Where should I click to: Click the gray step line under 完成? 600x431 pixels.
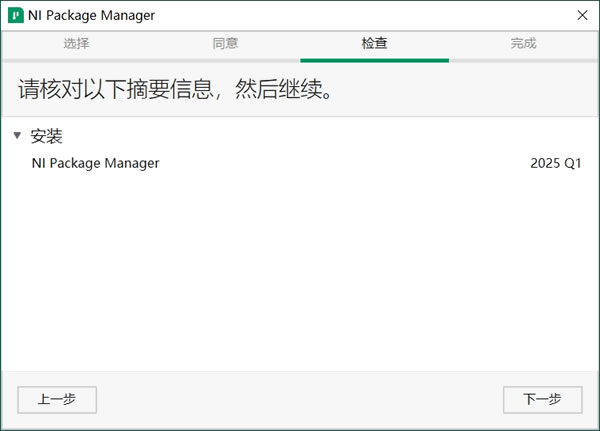pos(523,60)
